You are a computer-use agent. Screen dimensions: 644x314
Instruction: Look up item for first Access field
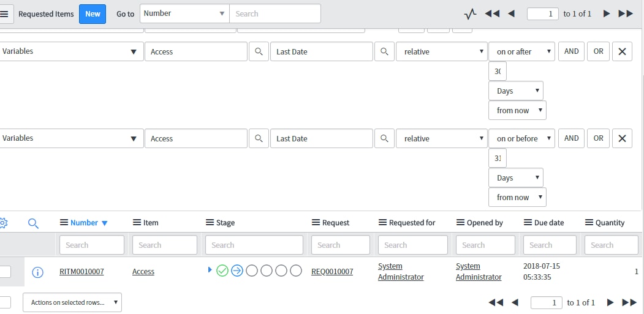[259, 51]
